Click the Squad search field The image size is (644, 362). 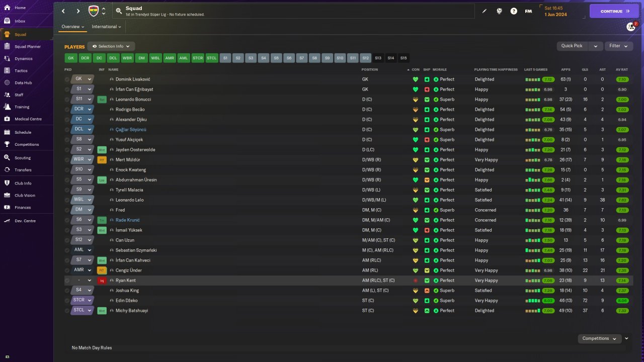pyautogui.click(x=294, y=11)
